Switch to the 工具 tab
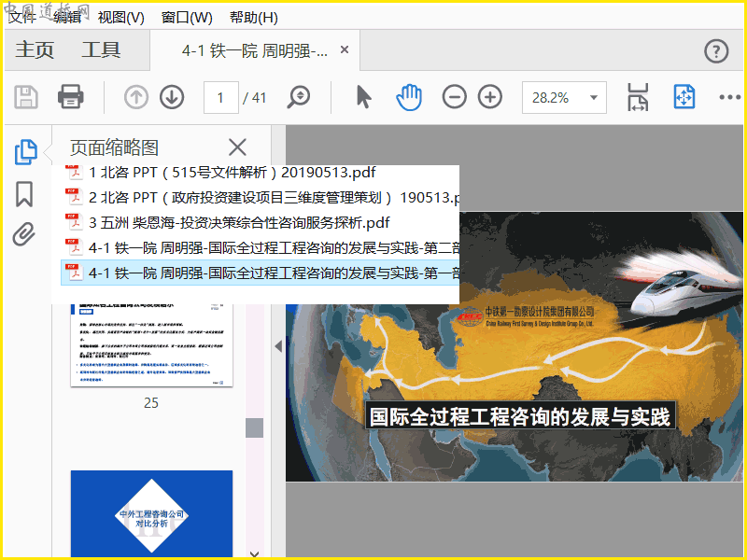This screenshot has height=560, width=747. coord(101,50)
